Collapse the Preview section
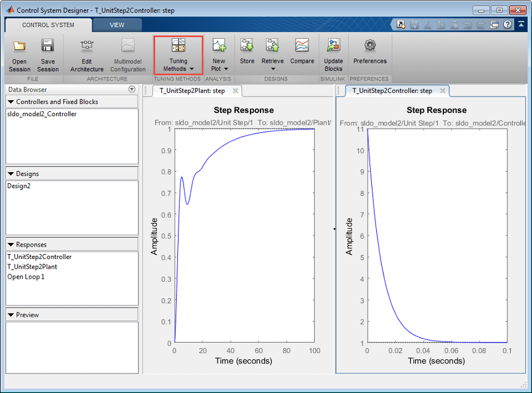This screenshot has height=393, width=532. (x=11, y=315)
